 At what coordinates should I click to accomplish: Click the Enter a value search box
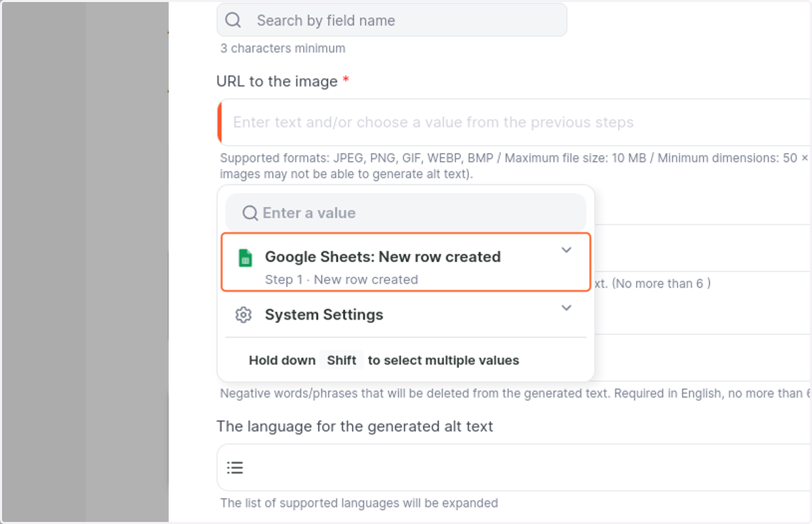click(x=405, y=213)
